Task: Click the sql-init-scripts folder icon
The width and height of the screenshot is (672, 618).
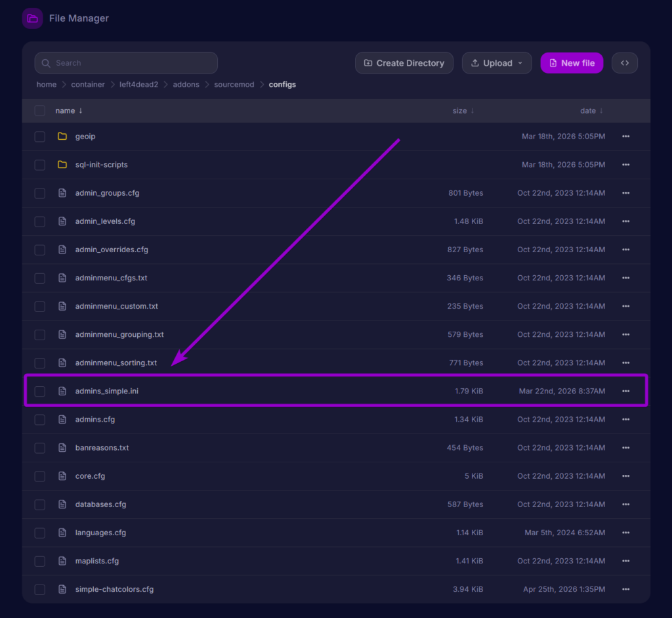Action: click(62, 164)
